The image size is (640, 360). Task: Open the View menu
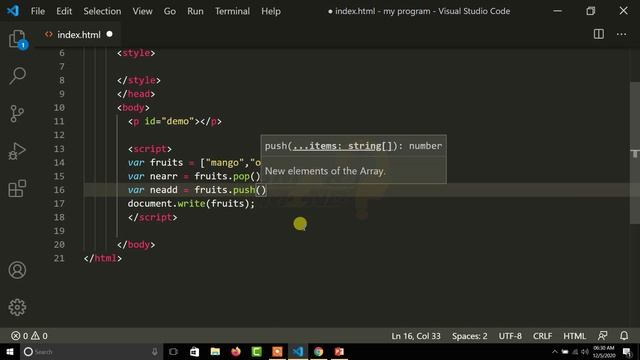(x=142, y=11)
